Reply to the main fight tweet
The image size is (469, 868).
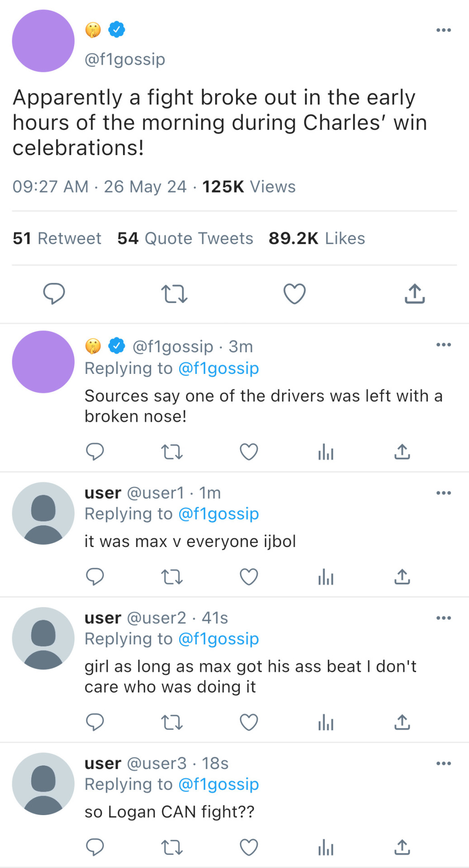click(54, 294)
